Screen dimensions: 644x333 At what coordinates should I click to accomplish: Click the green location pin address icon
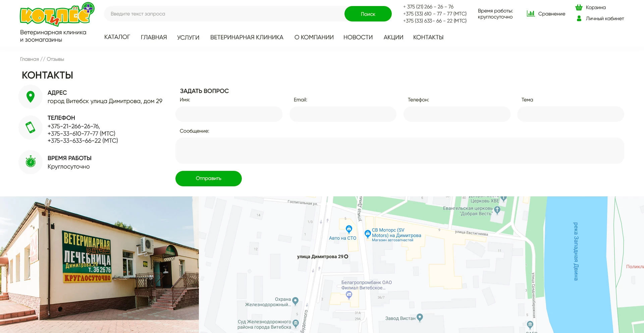coord(31,97)
